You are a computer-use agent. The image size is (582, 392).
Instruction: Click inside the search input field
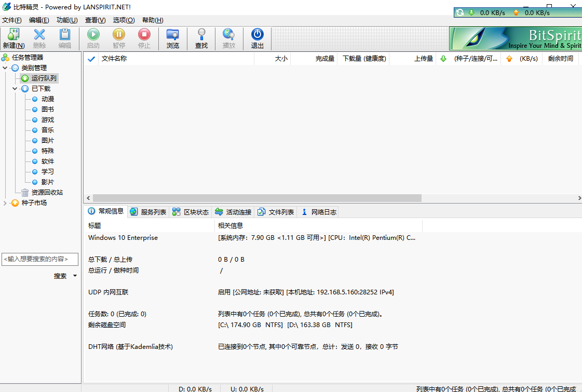coord(40,259)
